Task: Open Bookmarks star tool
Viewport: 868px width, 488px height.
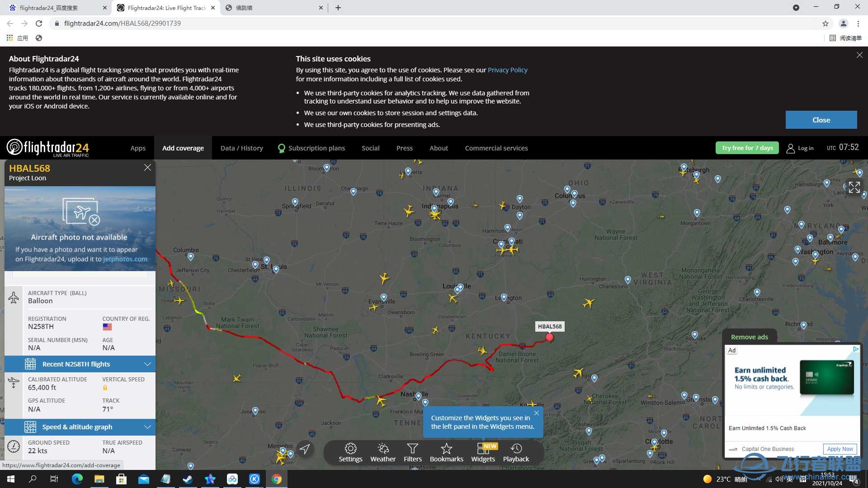Action: point(446,452)
